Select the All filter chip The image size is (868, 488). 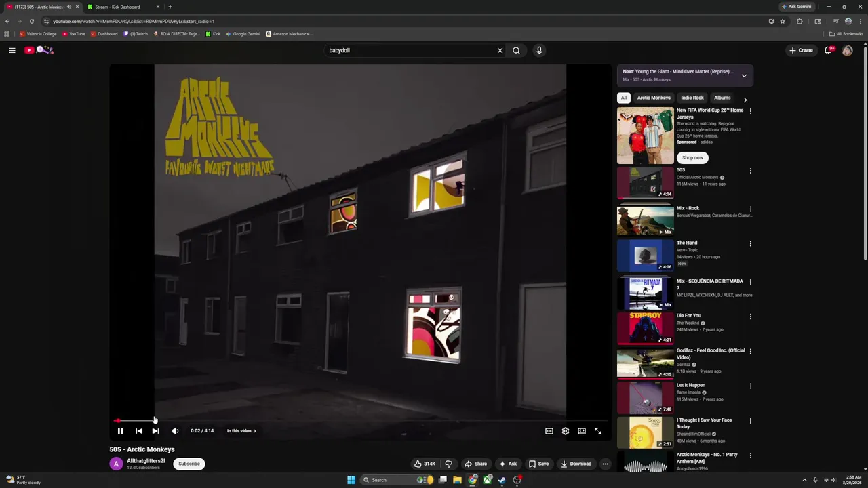[624, 98]
